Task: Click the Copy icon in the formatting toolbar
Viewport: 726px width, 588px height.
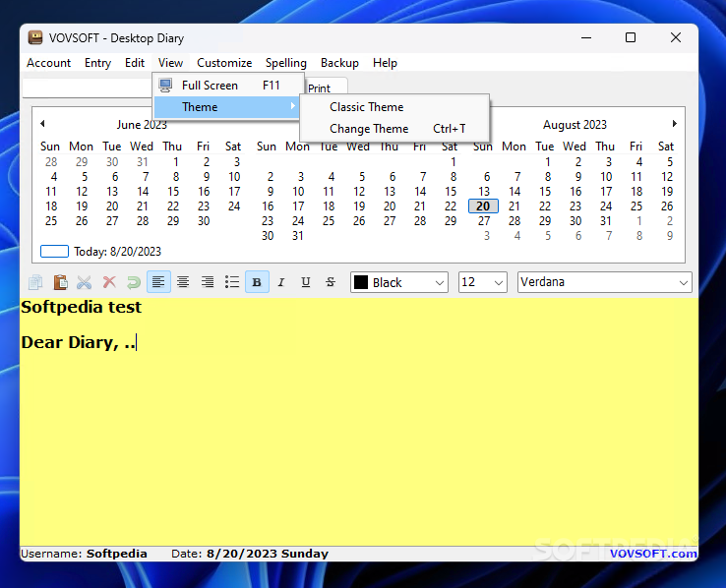Action: pyautogui.click(x=35, y=282)
